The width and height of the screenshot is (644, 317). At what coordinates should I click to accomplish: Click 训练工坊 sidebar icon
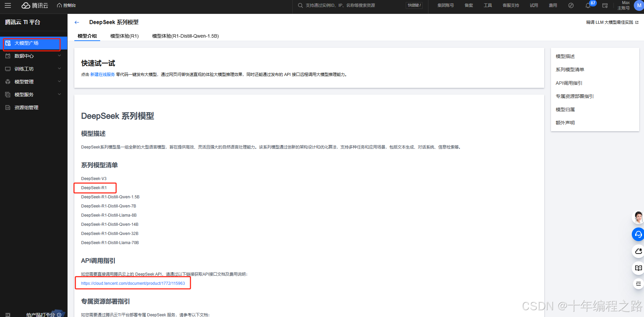[8, 69]
